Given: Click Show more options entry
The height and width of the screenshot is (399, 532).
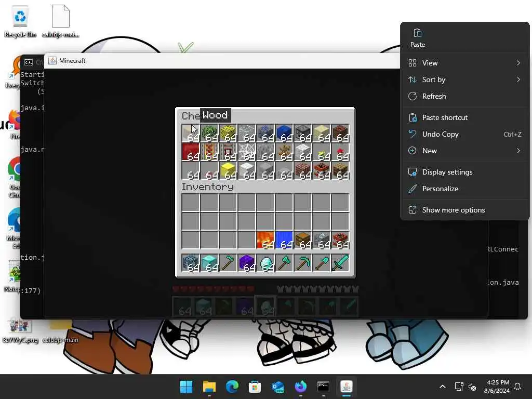Looking at the screenshot, I should tap(464, 210).
